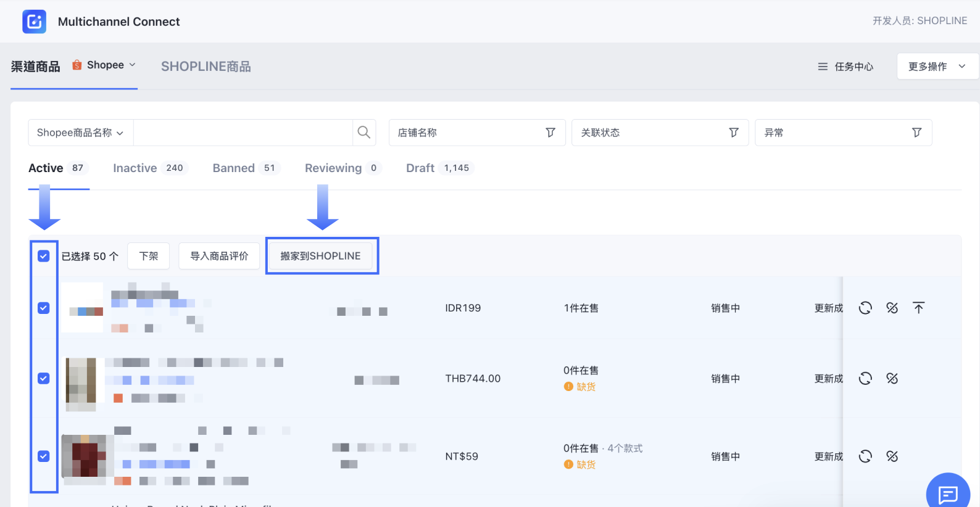Click the 4个款式 variants text
The height and width of the screenshot is (507, 980).
[625, 448]
